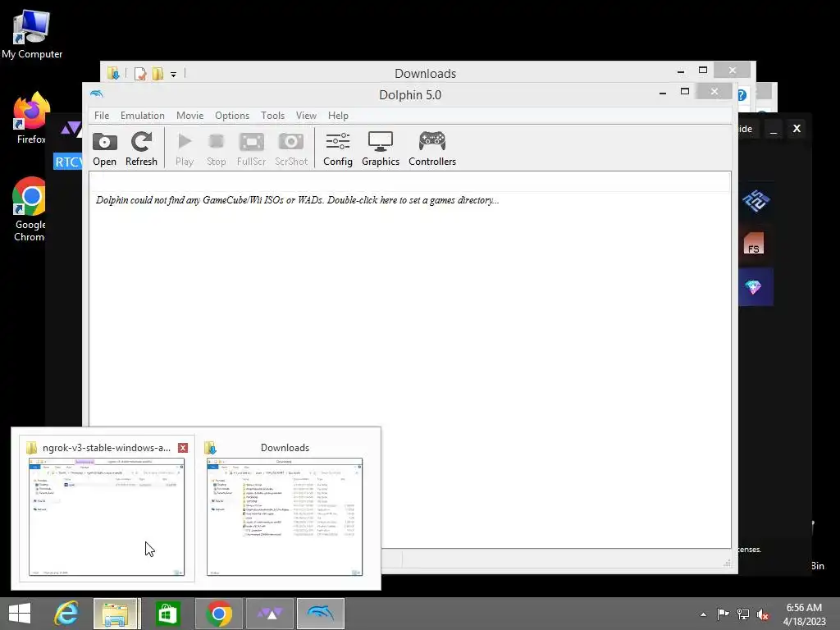Open the View menu
Viewport: 840px width, 630px height.
306,116
